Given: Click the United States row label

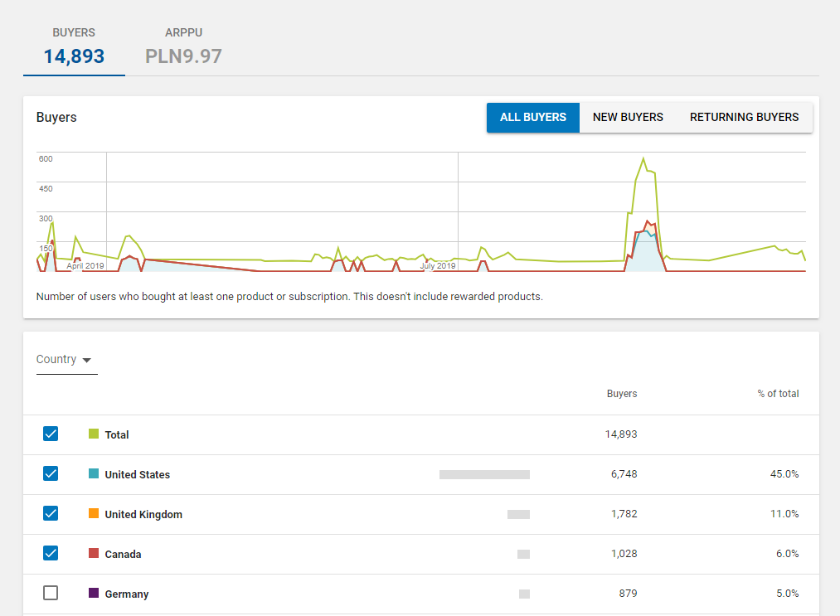Looking at the screenshot, I should pyautogui.click(x=137, y=474).
